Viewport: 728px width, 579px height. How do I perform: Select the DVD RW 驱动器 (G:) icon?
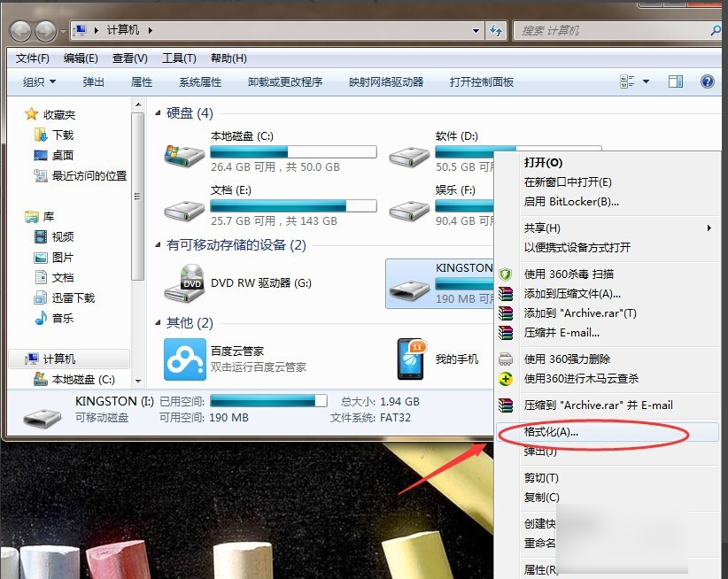[185, 282]
